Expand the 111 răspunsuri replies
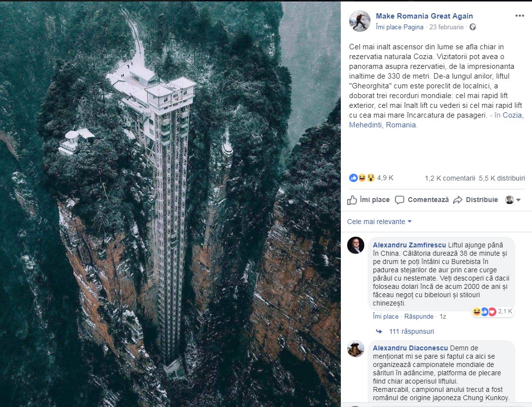 coord(411,331)
